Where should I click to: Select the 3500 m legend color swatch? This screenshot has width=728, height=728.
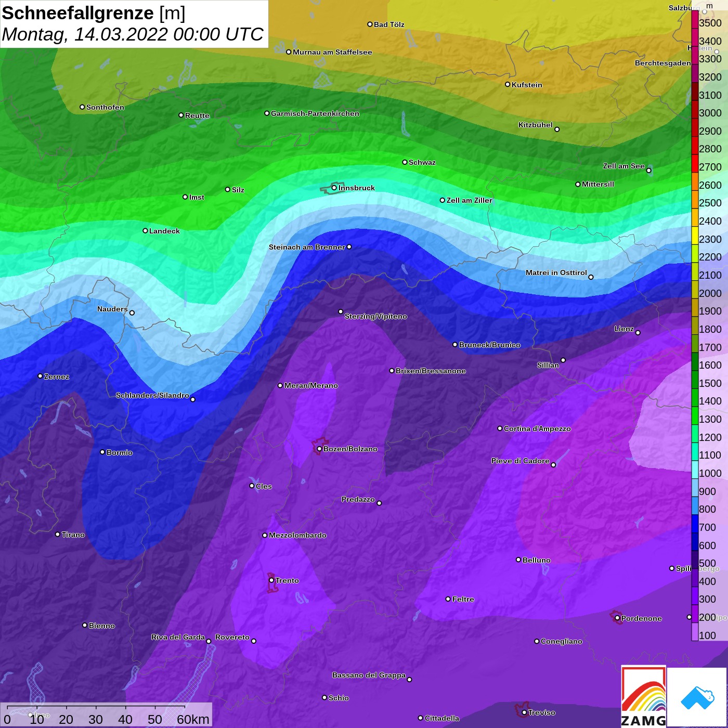click(x=695, y=19)
